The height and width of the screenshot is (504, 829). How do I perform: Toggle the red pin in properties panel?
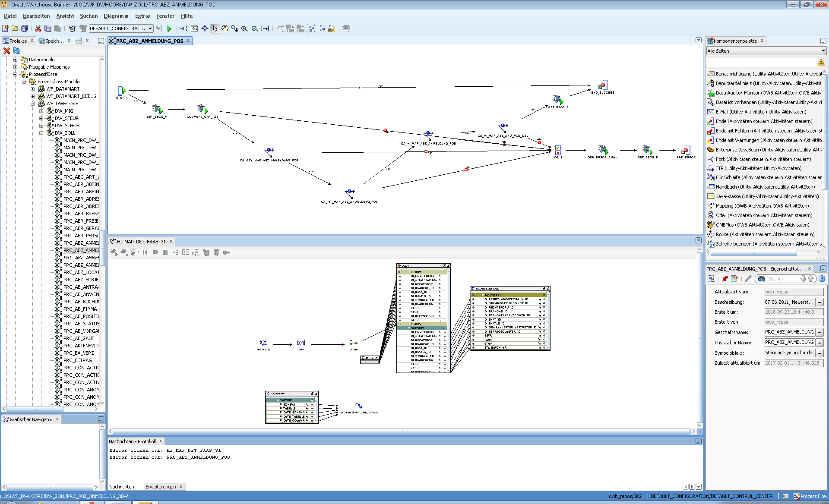tap(725, 279)
